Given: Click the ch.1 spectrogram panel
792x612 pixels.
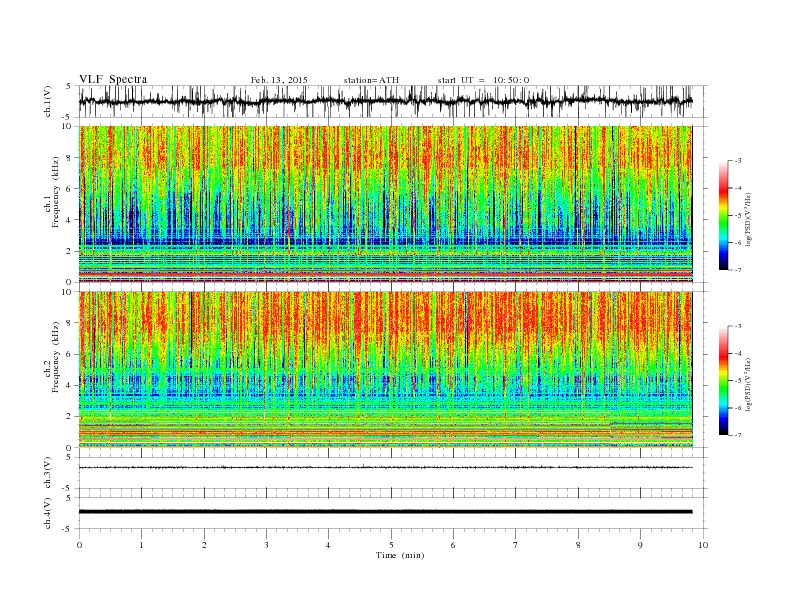Looking at the screenshot, I should pos(385,204).
